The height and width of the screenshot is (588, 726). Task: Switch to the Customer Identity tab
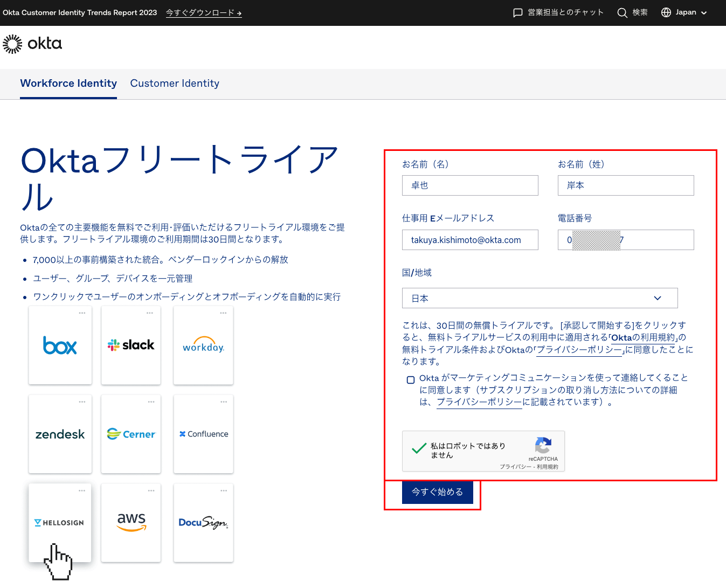pos(175,84)
